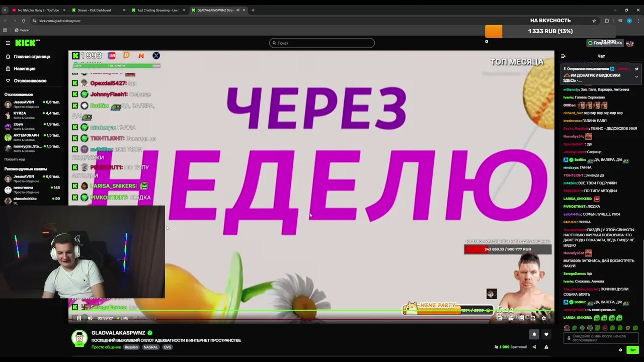644x362 pixels.
Task: Click the kick.com address bar URL
Action: click(60, 21)
